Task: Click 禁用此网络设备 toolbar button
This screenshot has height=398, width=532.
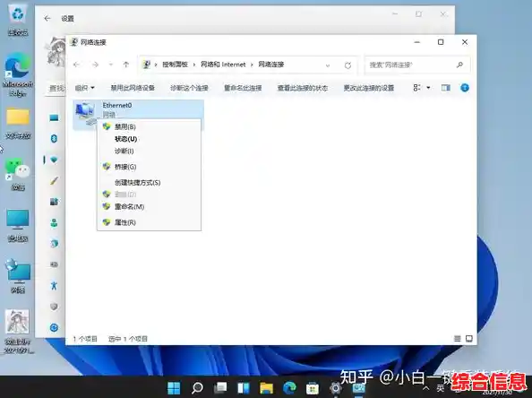Action: pos(133,88)
